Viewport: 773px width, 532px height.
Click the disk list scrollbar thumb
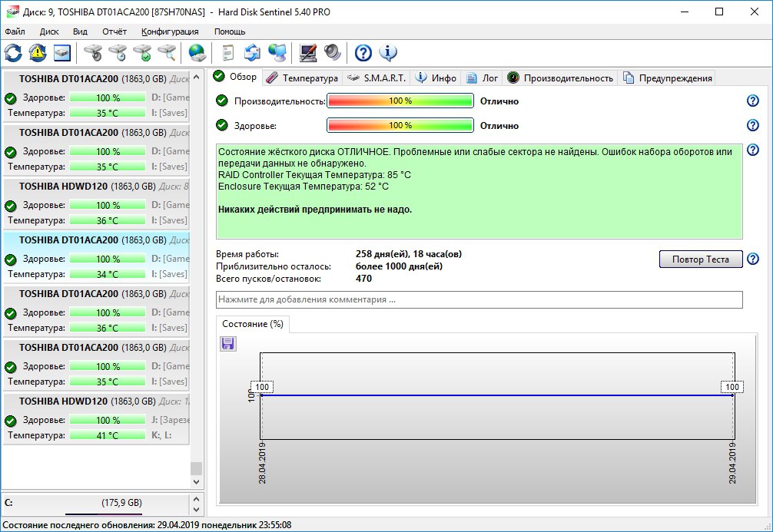(196, 468)
